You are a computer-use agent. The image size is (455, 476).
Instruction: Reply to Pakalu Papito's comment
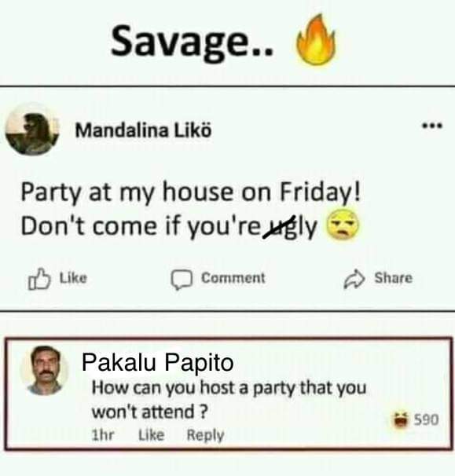pyautogui.click(x=205, y=436)
